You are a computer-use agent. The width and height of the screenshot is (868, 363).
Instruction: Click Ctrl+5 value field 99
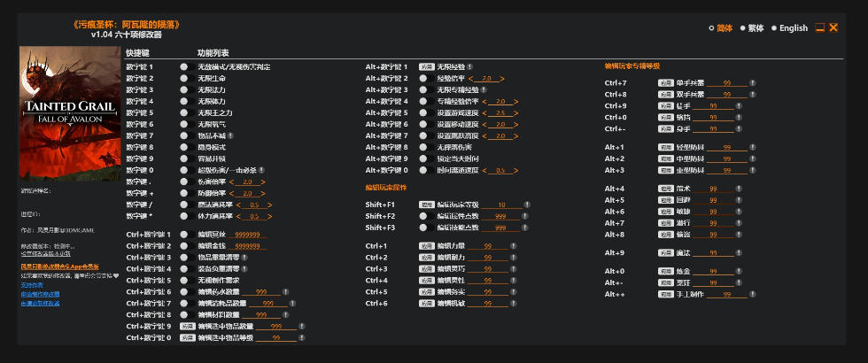pyautogui.click(x=488, y=292)
